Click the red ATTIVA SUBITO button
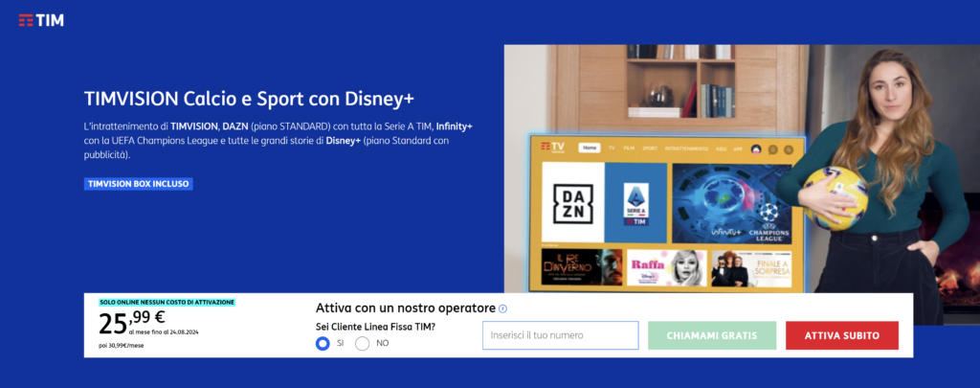 point(842,335)
